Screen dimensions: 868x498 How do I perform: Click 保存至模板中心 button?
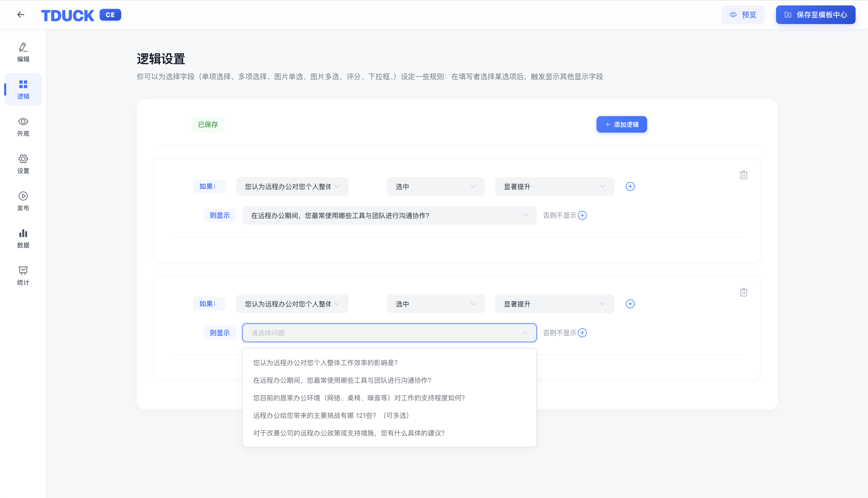click(x=815, y=15)
